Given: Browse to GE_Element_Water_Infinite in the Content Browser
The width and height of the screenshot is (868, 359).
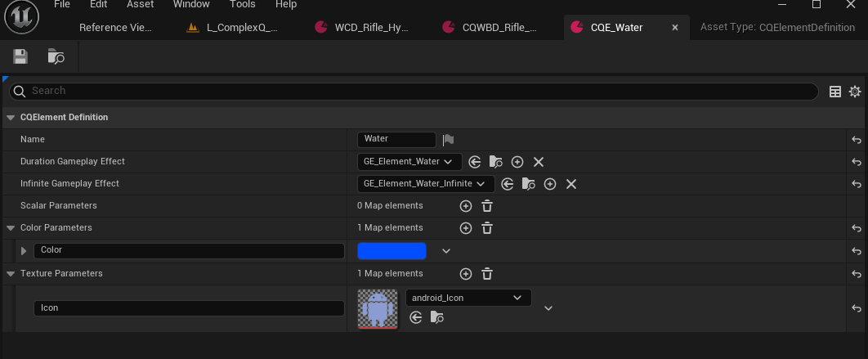Looking at the screenshot, I should [x=529, y=184].
